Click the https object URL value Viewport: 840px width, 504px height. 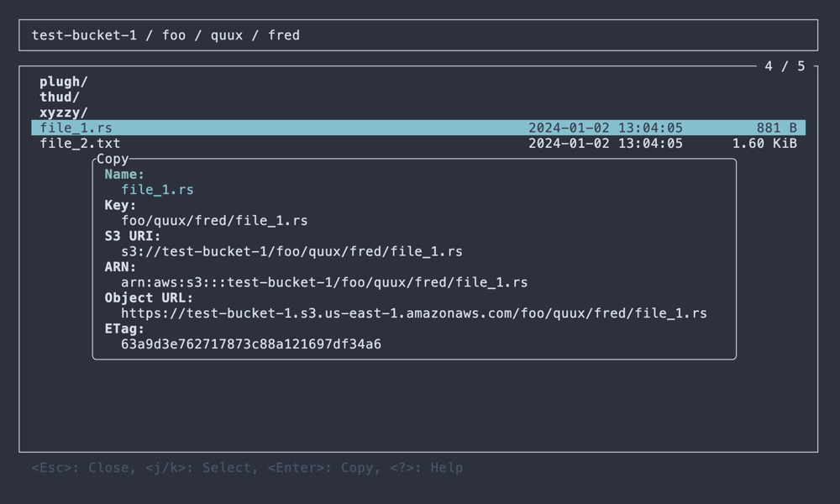(413, 314)
